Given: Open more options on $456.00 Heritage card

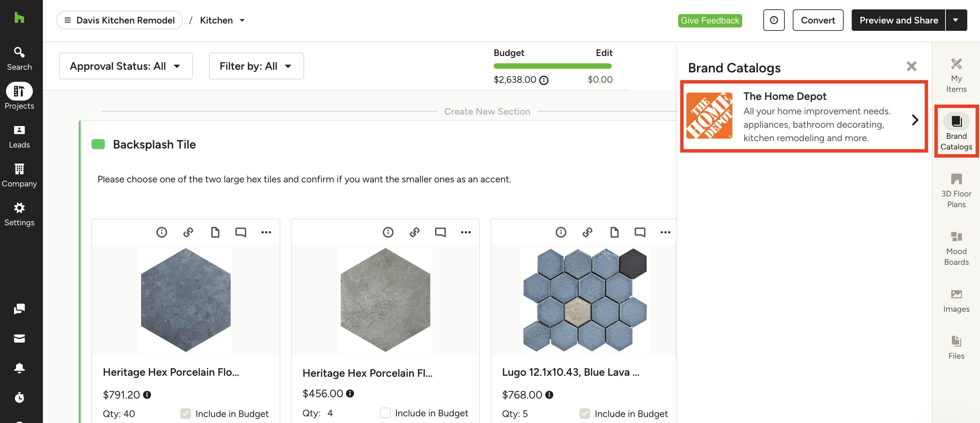Looking at the screenshot, I should [x=466, y=232].
